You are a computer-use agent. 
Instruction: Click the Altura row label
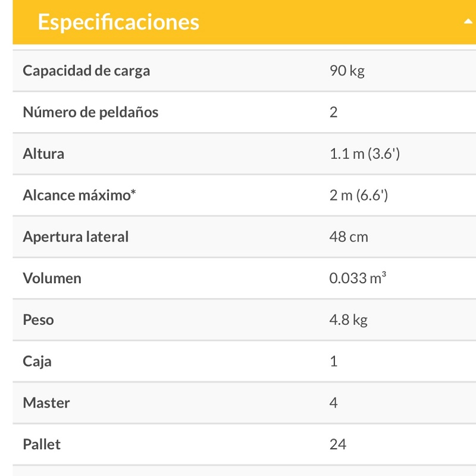tap(43, 154)
